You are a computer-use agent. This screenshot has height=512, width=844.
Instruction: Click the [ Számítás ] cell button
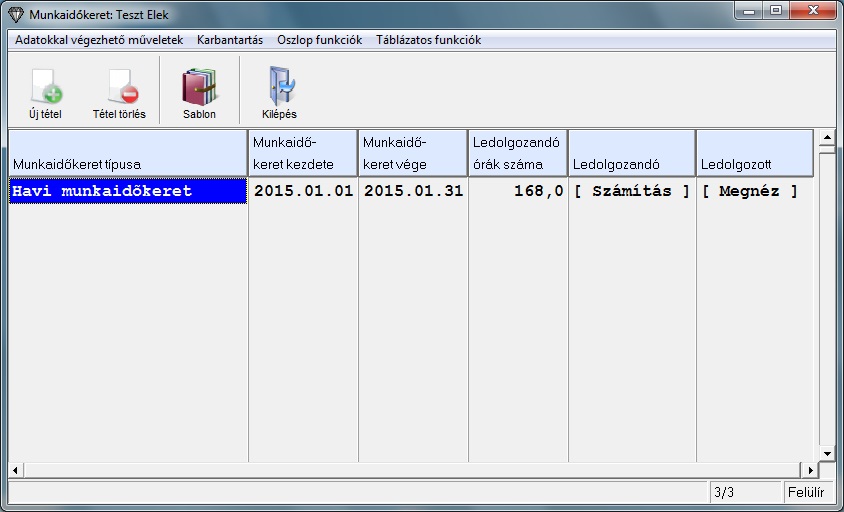632,191
